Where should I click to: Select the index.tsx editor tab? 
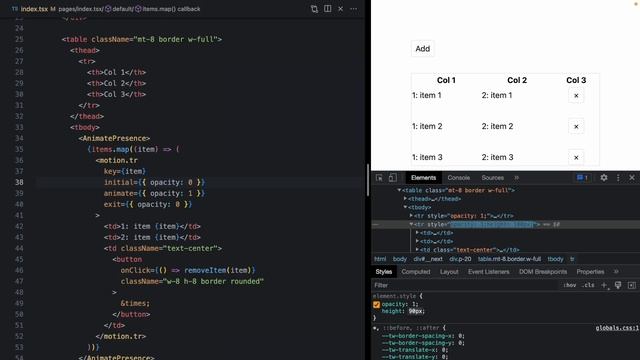(34, 9)
